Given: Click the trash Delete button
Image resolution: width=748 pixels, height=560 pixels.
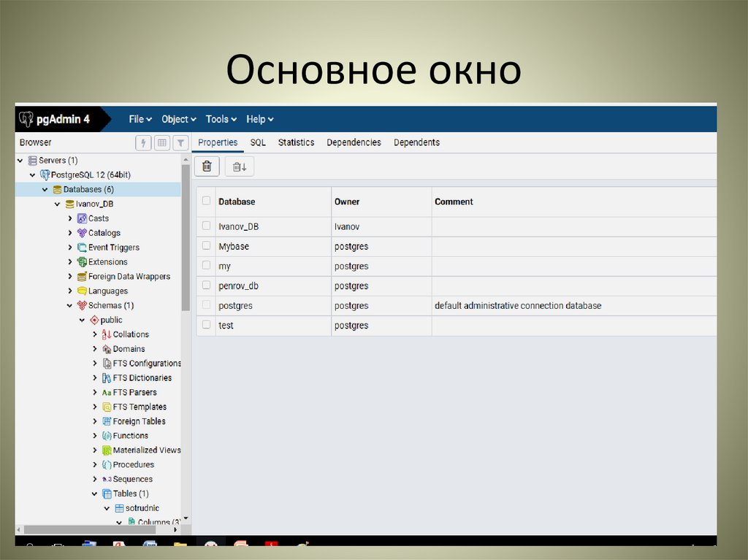Looking at the screenshot, I should (x=207, y=166).
